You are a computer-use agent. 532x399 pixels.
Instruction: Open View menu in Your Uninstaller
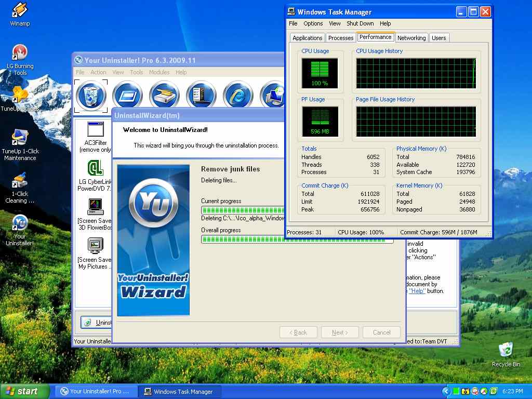pos(118,72)
